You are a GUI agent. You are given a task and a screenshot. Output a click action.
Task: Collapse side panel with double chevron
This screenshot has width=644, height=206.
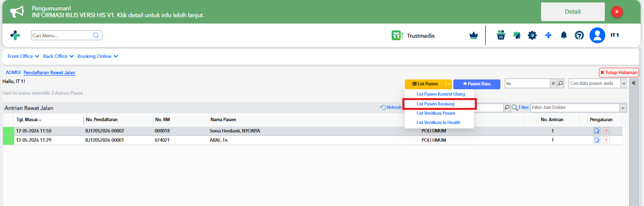(634, 83)
